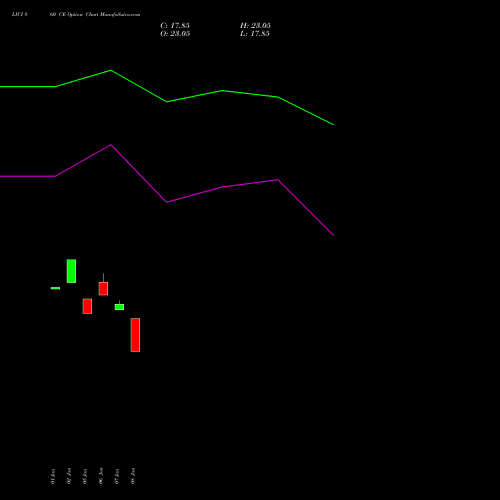Select the 01 Jan date axis label

(53, 476)
